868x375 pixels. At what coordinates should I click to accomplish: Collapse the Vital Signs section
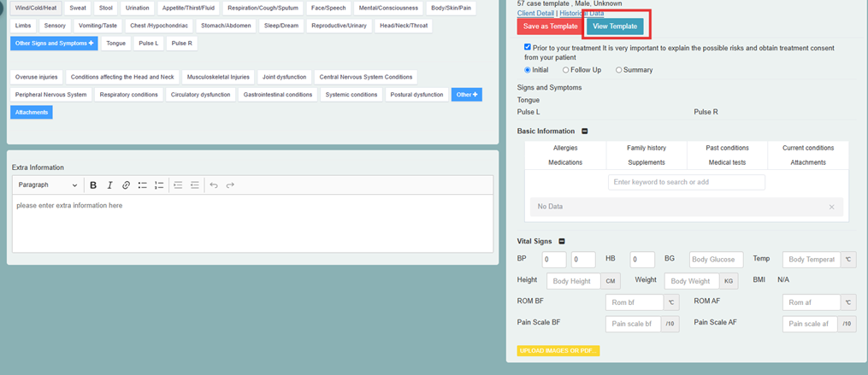562,242
